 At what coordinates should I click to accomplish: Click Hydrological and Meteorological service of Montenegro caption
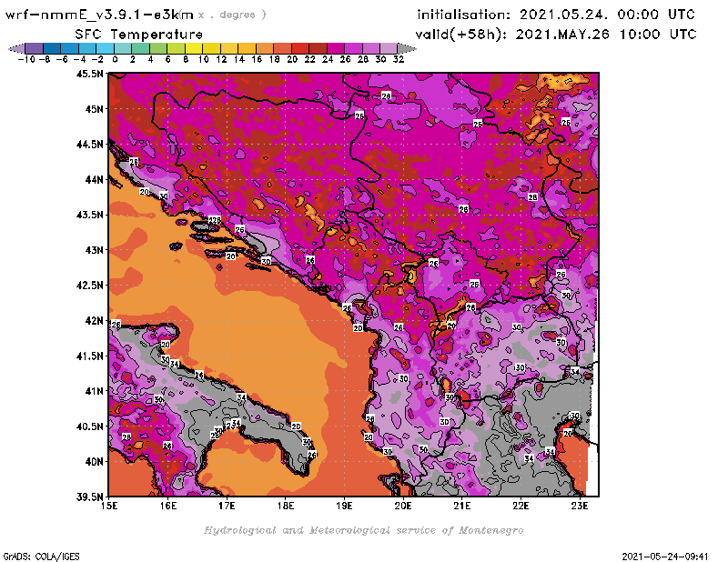(x=363, y=529)
